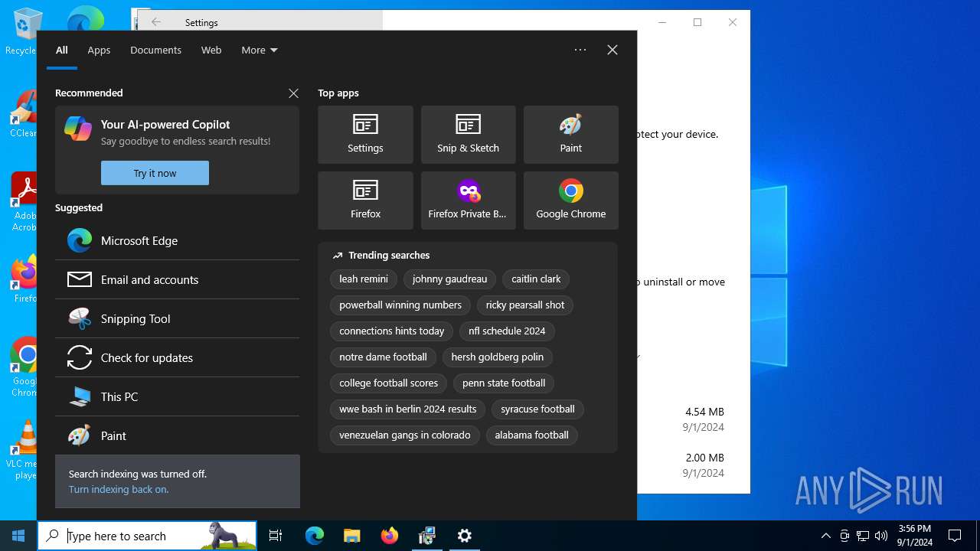Click the Windows Start button
This screenshot has width=980, height=551.
[18, 536]
